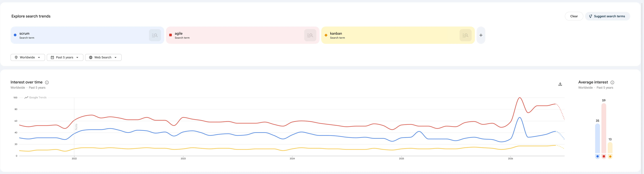Screen dimensions: 644x174
Task: Click the Average interest title
Action: pos(593,82)
